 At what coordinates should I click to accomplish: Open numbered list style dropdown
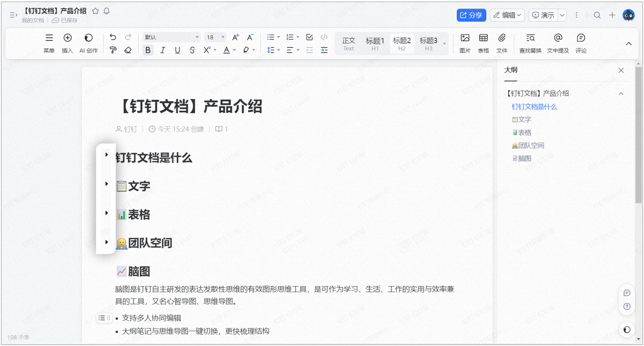click(x=298, y=37)
